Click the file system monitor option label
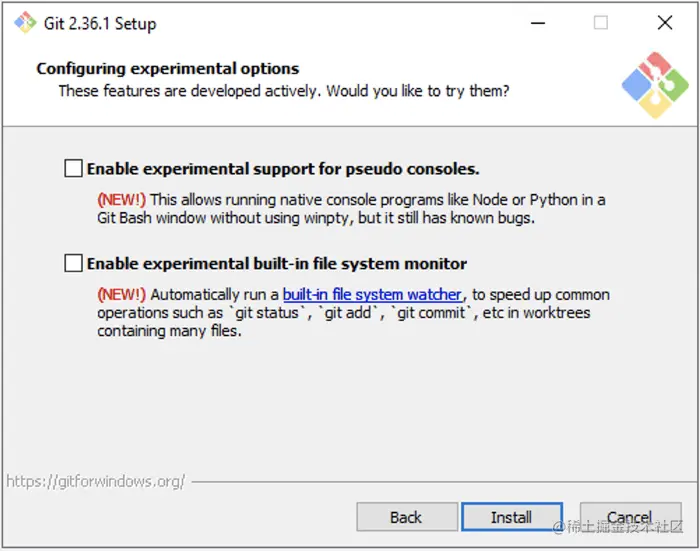 [277, 264]
